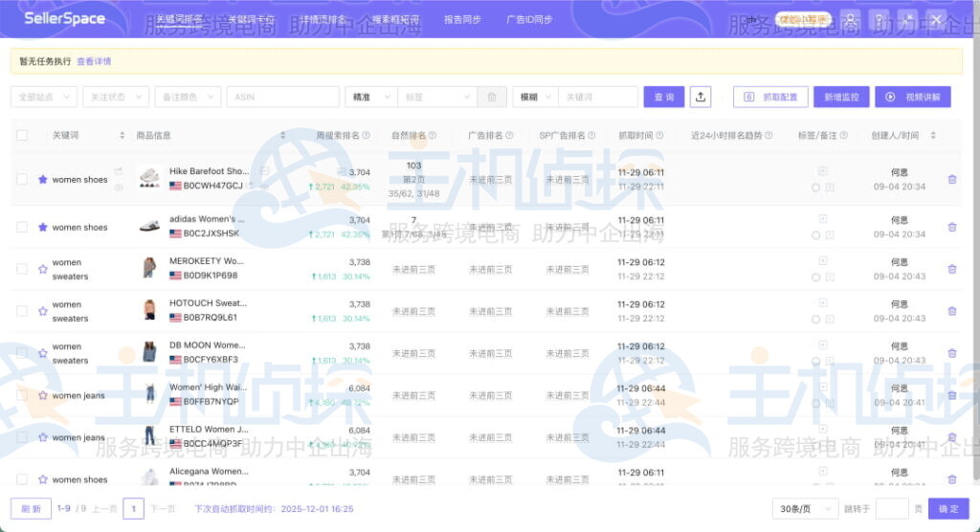Click info icon next to 周搜索排名
The height and width of the screenshot is (532, 980).
click(367, 135)
